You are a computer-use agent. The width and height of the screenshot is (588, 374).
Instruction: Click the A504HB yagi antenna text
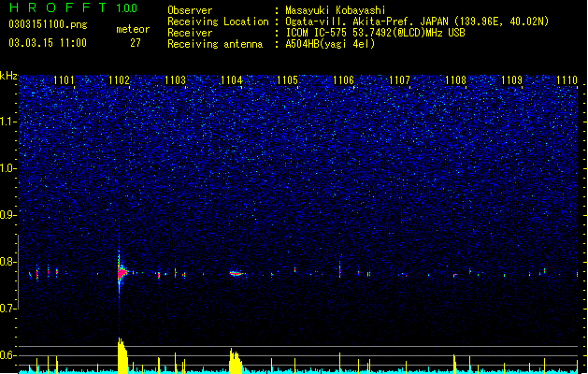click(330, 44)
